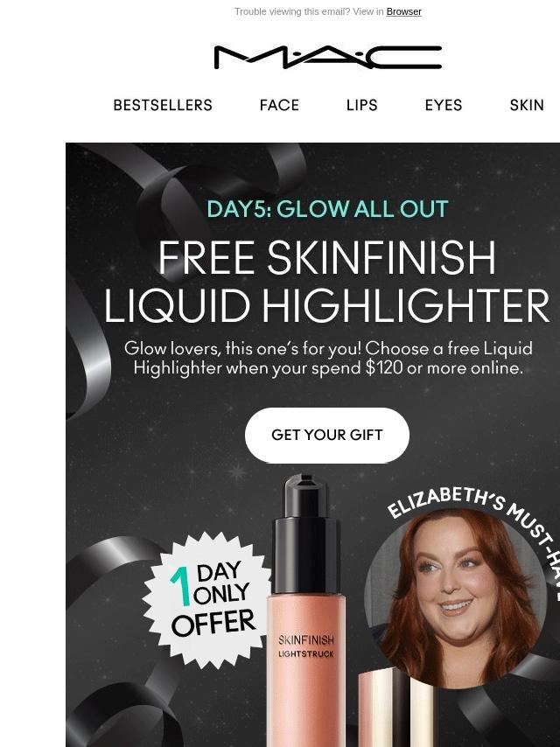
Task: Open the EYES category
Action: pyautogui.click(x=444, y=105)
